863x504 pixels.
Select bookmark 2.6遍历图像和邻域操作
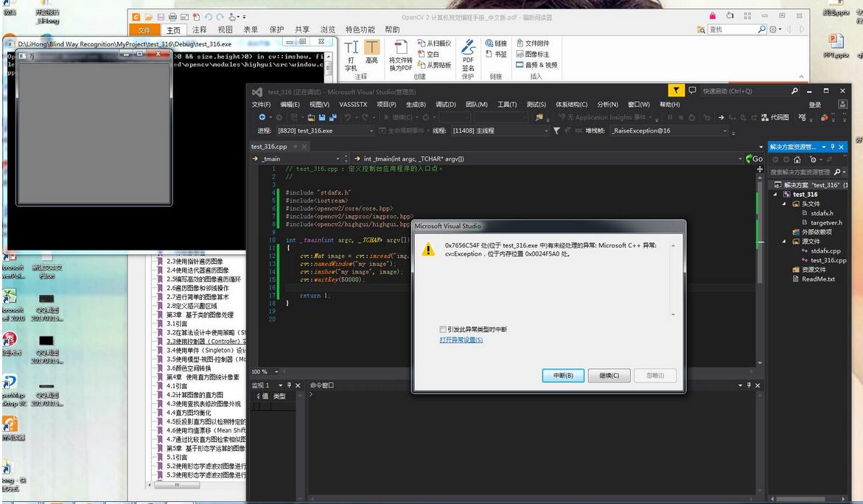tap(198, 288)
